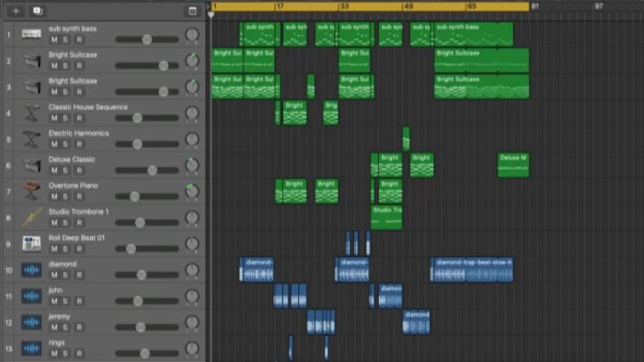Click Deluxe Classic volume slider

[x=147, y=170]
